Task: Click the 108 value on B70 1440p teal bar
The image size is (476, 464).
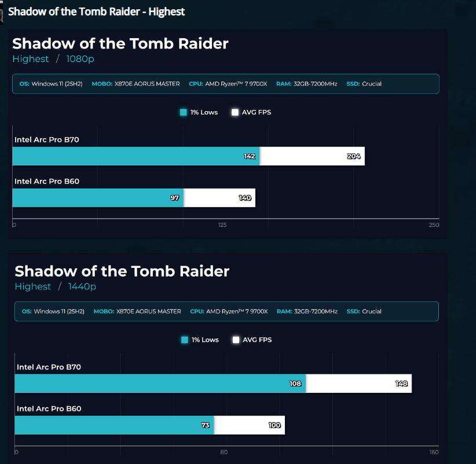Action: pyautogui.click(x=295, y=384)
